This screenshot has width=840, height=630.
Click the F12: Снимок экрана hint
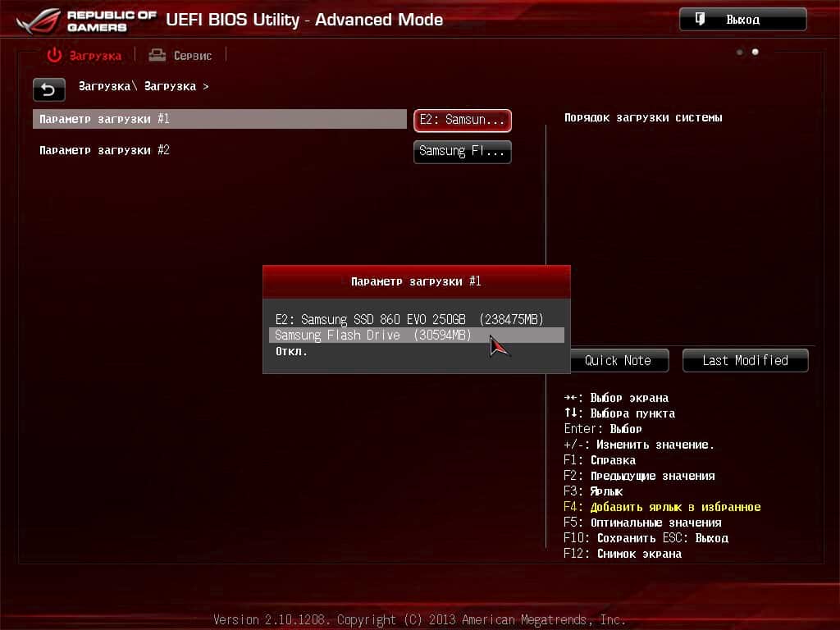click(623, 554)
